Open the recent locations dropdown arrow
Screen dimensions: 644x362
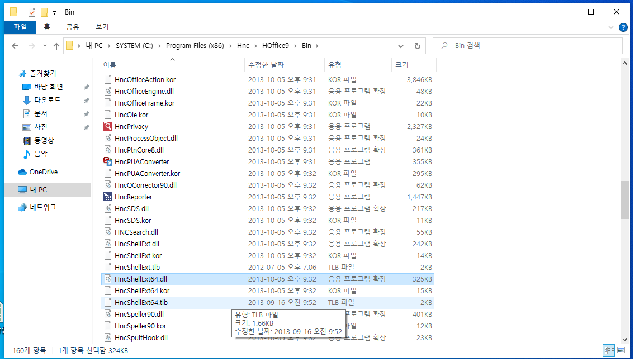[45, 46]
